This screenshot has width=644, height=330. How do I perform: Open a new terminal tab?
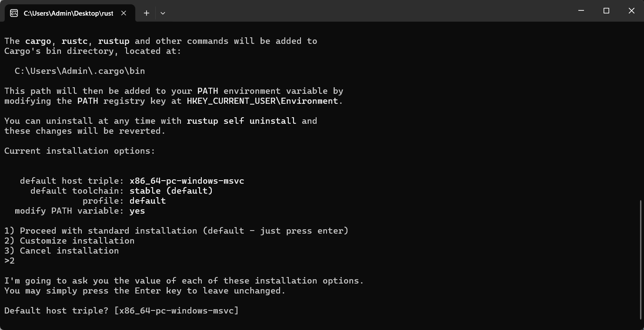click(147, 13)
